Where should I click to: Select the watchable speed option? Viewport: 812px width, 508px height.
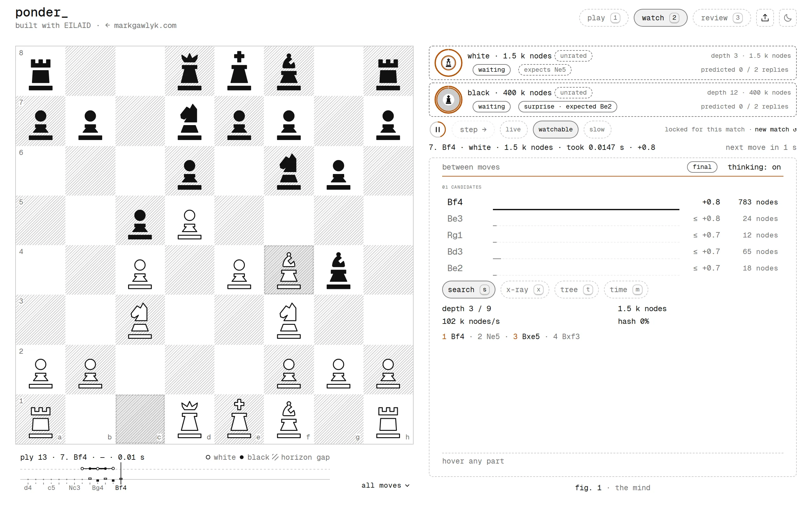(x=555, y=129)
